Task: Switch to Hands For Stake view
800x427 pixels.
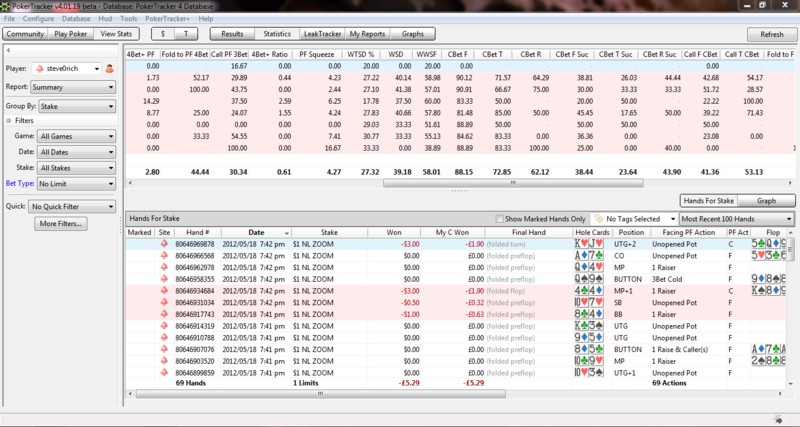Action: tap(709, 201)
